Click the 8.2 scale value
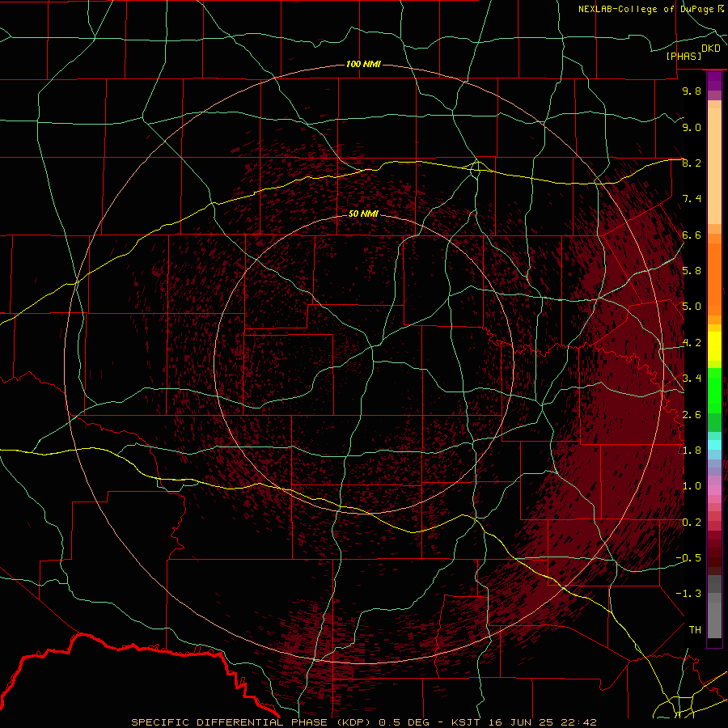 692,163
